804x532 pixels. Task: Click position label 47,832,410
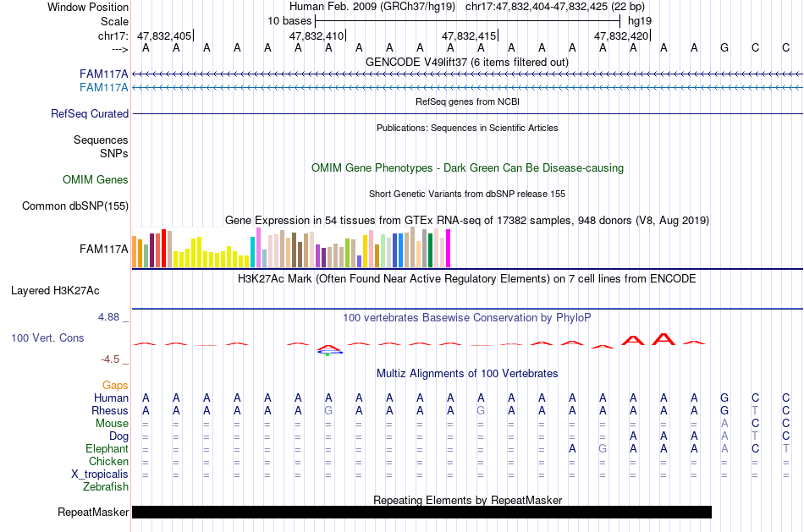(317, 36)
